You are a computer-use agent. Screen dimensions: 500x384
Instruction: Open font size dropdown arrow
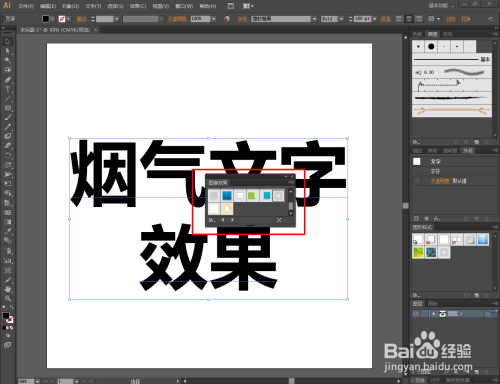pos(375,19)
